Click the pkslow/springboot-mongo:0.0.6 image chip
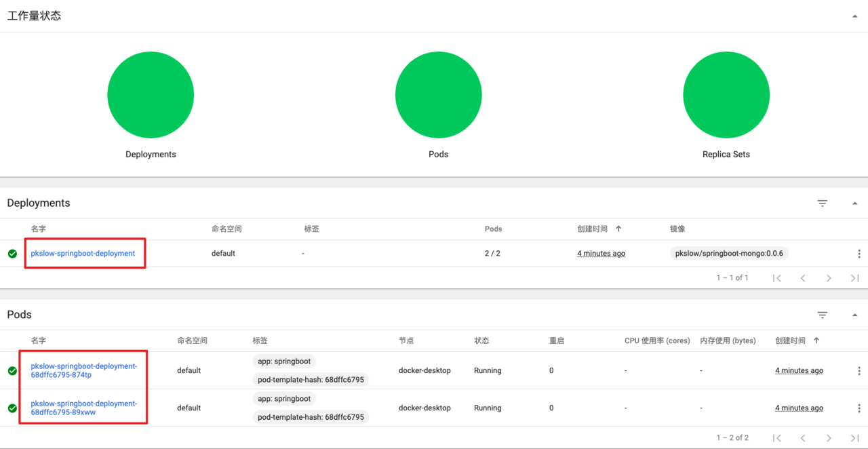This screenshot has height=449, width=868. pyautogui.click(x=729, y=254)
